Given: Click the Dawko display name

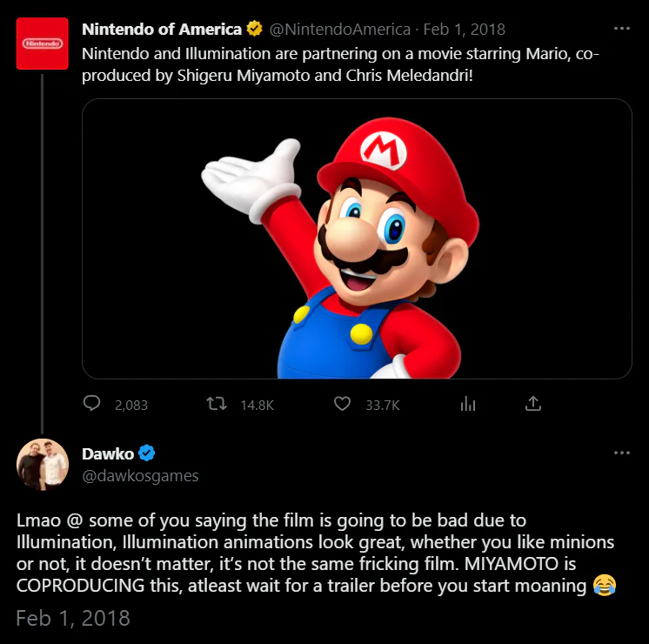Looking at the screenshot, I should 106,453.
